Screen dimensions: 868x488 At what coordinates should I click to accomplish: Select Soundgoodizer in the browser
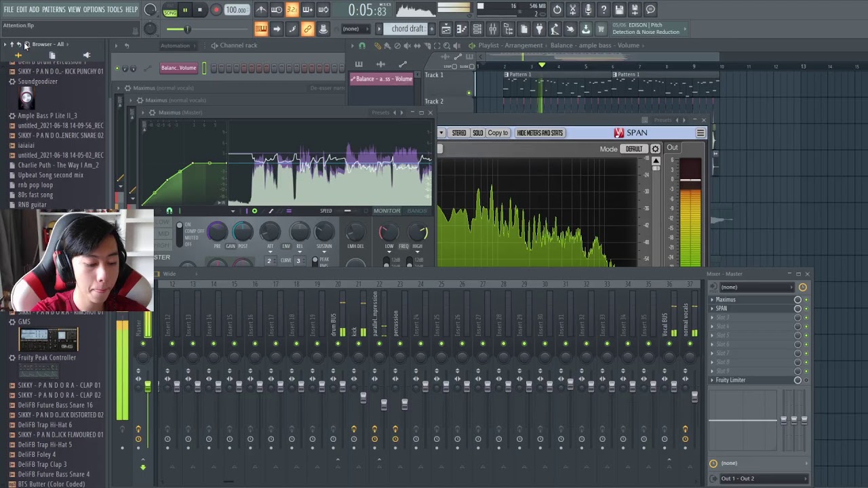pos(37,81)
